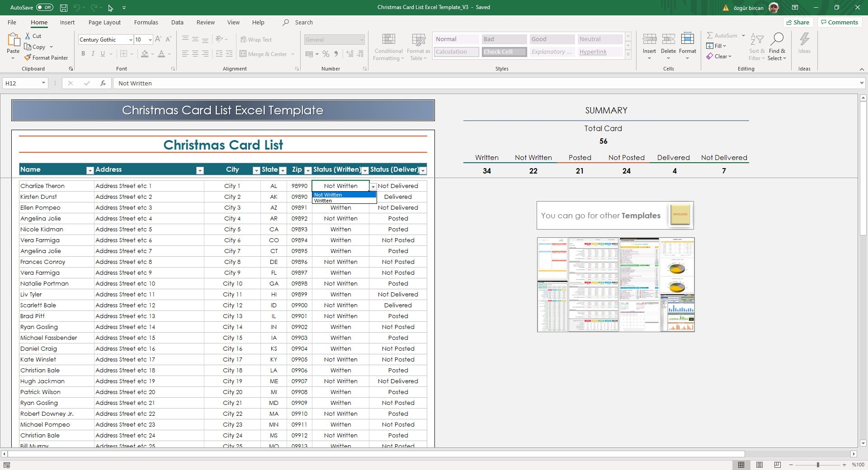Click the Share button
The height and width of the screenshot is (470, 868).
pyautogui.click(x=798, y=22)
